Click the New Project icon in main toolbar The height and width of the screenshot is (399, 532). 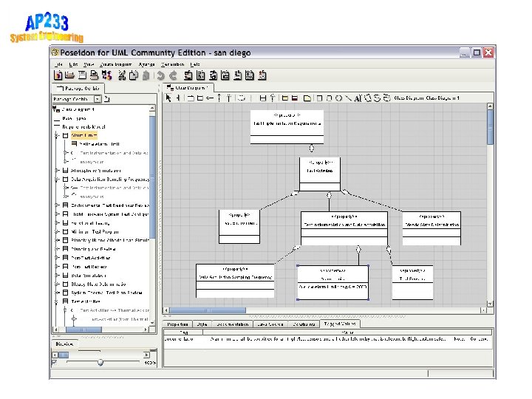point(58,75)
